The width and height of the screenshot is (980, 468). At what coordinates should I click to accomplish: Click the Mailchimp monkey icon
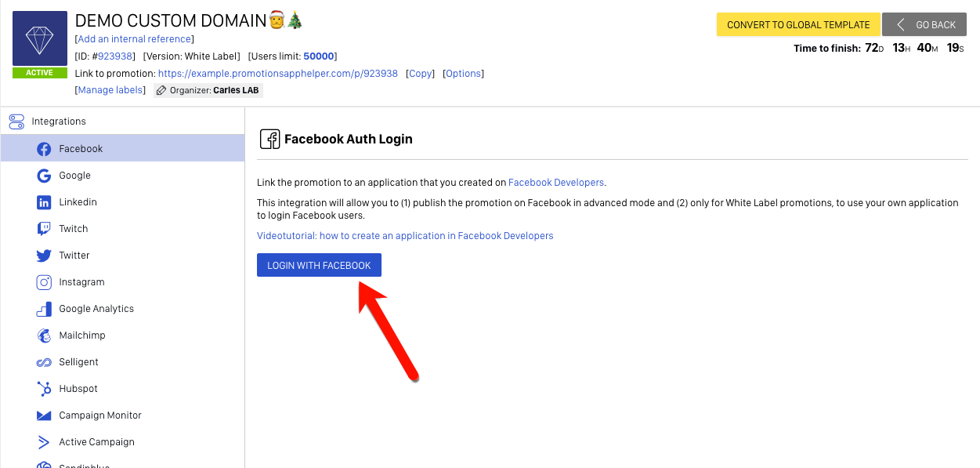point(44,336)
